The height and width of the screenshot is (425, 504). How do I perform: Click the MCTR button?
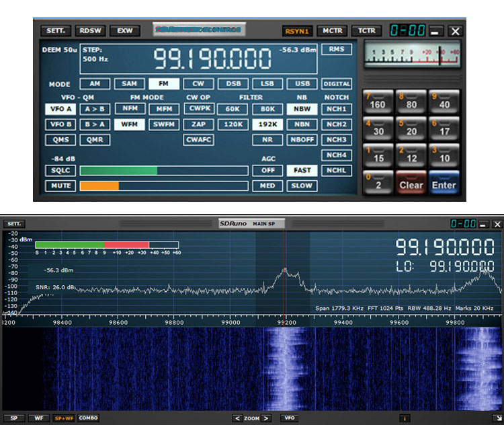point(333,30)
